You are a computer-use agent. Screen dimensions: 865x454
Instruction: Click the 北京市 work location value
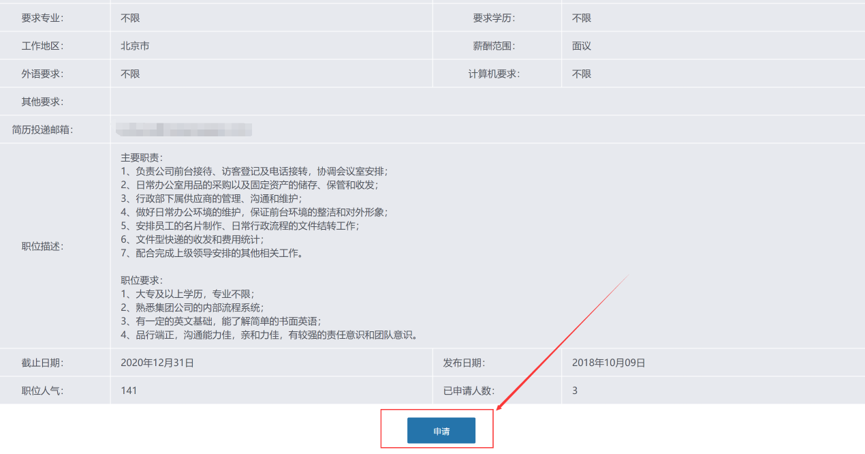point(135,46)
